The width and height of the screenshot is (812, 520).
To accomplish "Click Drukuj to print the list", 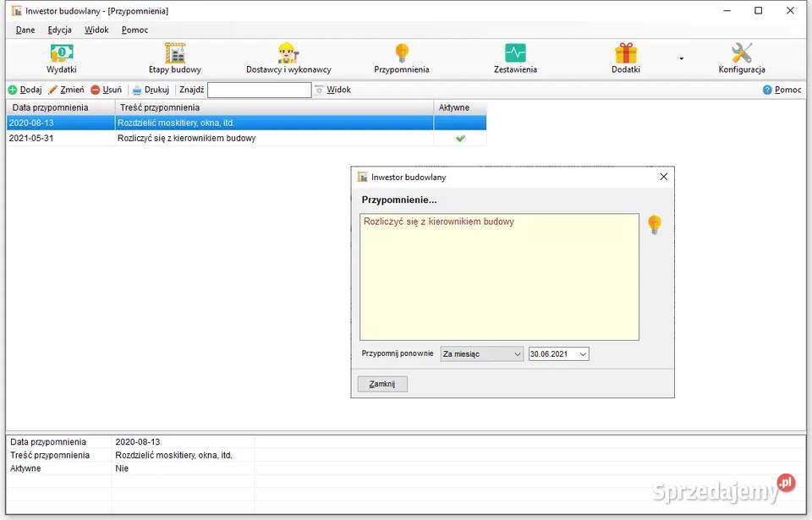I will point(151,90).
